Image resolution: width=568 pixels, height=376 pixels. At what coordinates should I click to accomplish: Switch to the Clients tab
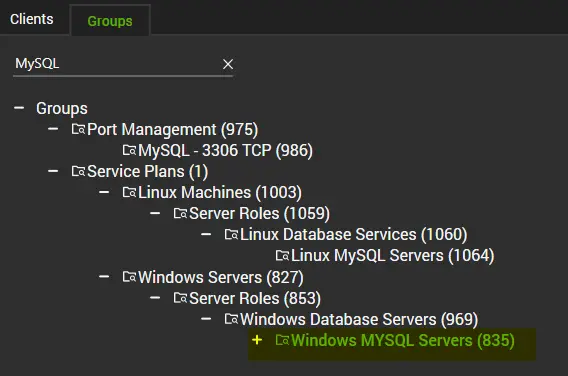32,19
